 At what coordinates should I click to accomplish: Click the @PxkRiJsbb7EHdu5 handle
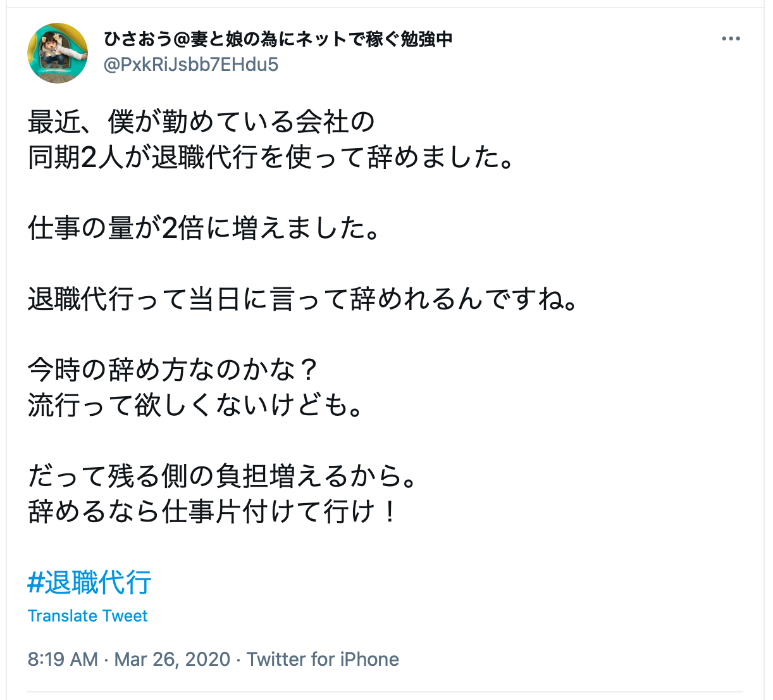click(x=190, y=65)
